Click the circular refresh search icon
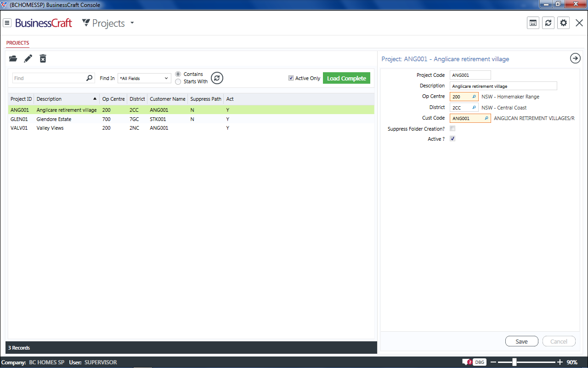Screen dimensions: 588x368 coord(217,78)
